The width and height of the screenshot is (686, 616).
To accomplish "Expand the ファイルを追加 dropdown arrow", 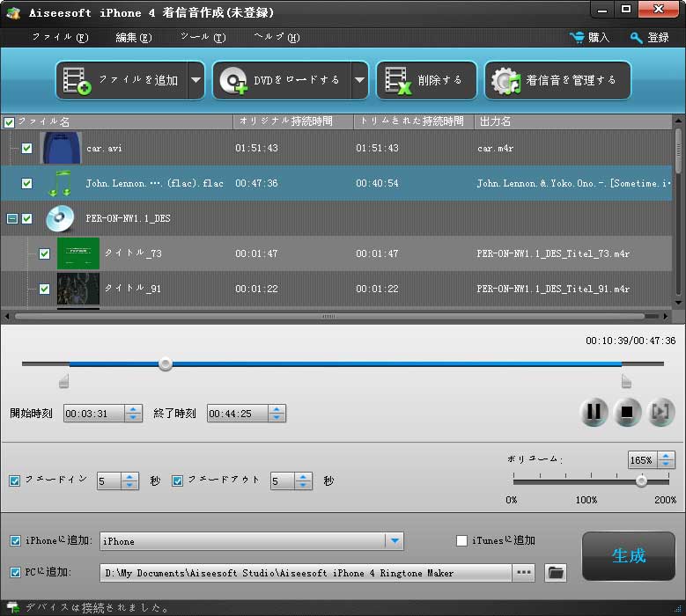I will (195, 81).
